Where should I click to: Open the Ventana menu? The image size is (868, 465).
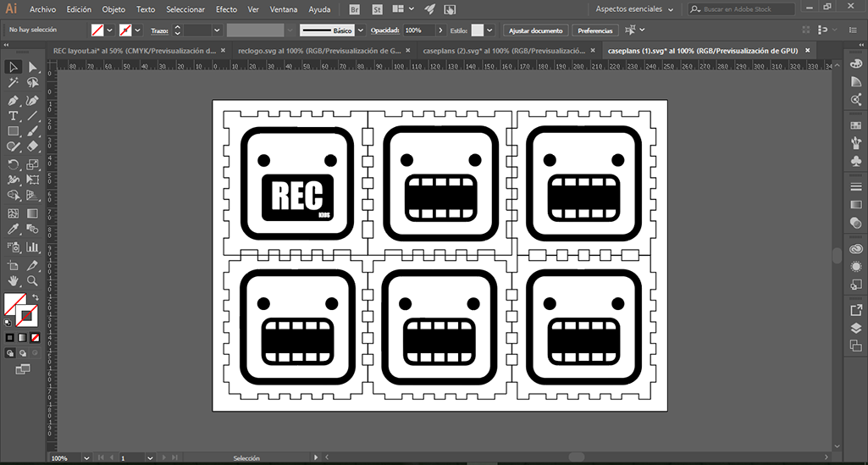tap(284, 9)
